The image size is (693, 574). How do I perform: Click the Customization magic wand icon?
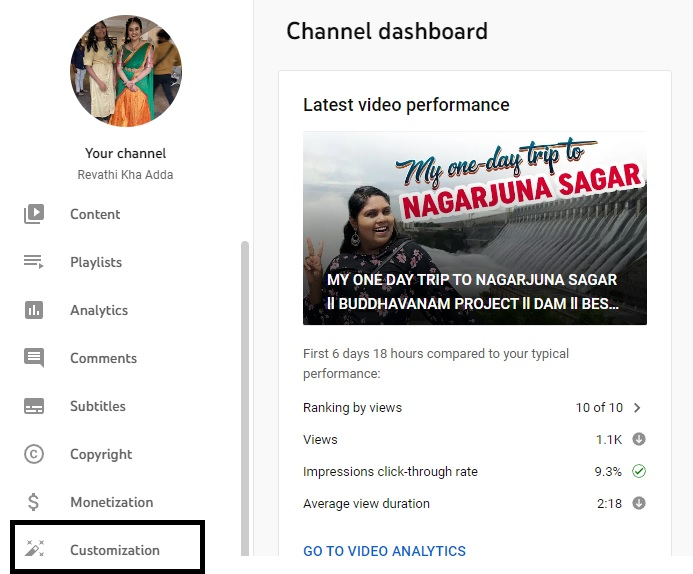(x=34, y=548)
